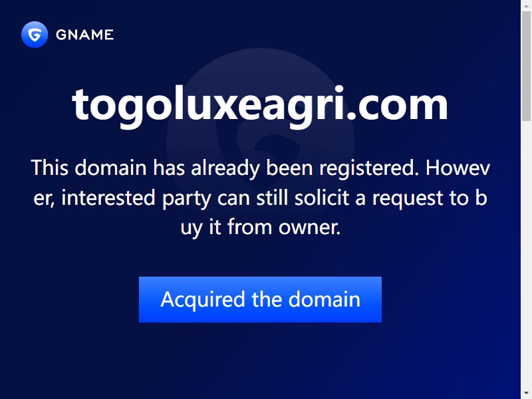Click the word 'solicit' in the description
Viewport: 532px width, 399px height.
(x=322, y=198)
